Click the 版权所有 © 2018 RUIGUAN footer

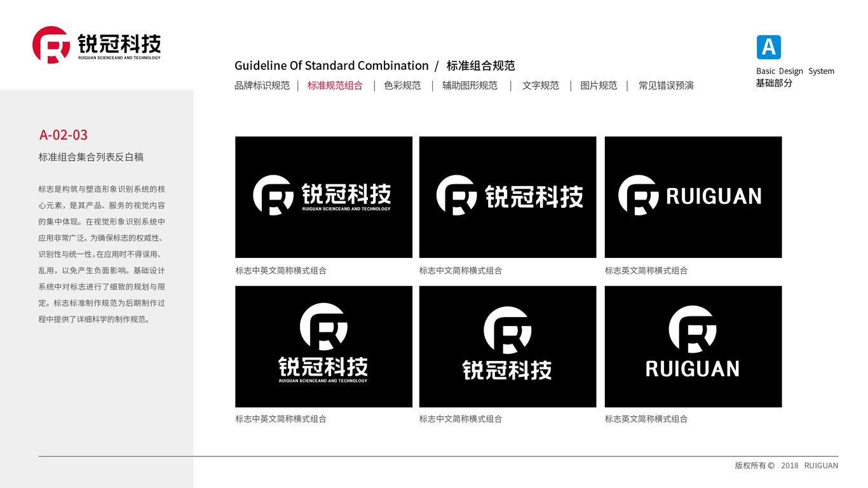coord(787,465)
